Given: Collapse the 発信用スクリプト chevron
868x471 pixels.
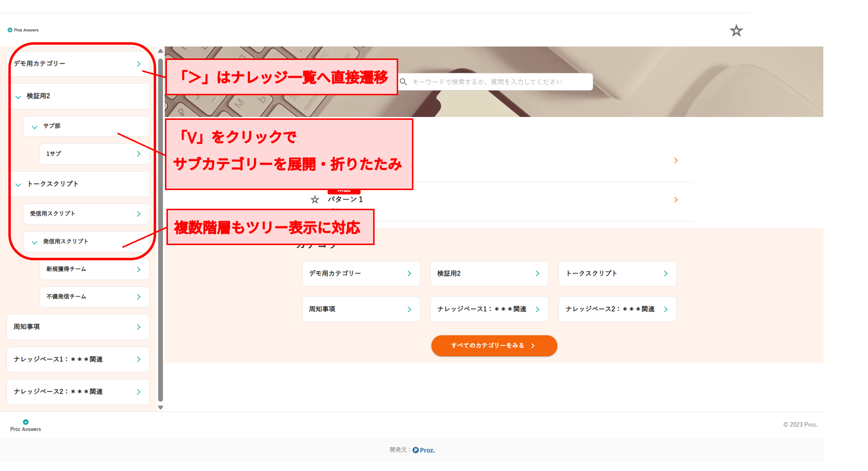Looking at the screenshot, I should (x=34, y=242).
